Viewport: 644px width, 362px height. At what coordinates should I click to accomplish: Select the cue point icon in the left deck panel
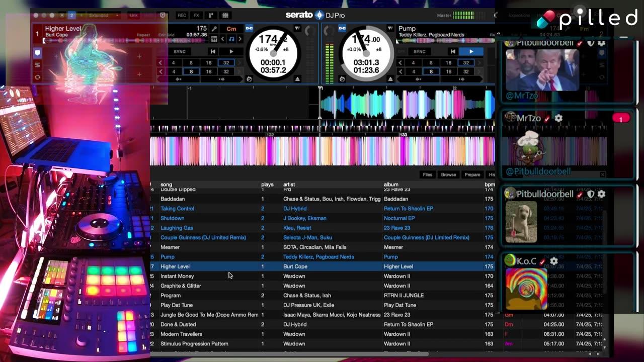pos(37,53)
